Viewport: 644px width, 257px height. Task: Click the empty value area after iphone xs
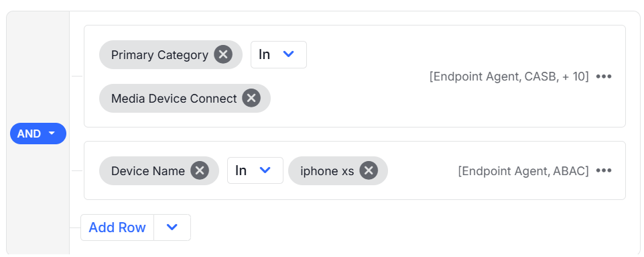coord(421,170)
